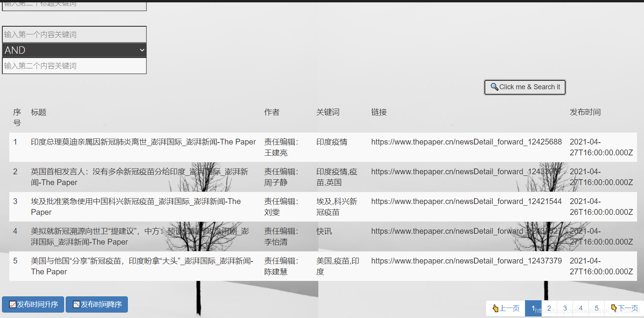Click the 序号 column header
This screenshot has width=644, height=318.
[17, 117]
